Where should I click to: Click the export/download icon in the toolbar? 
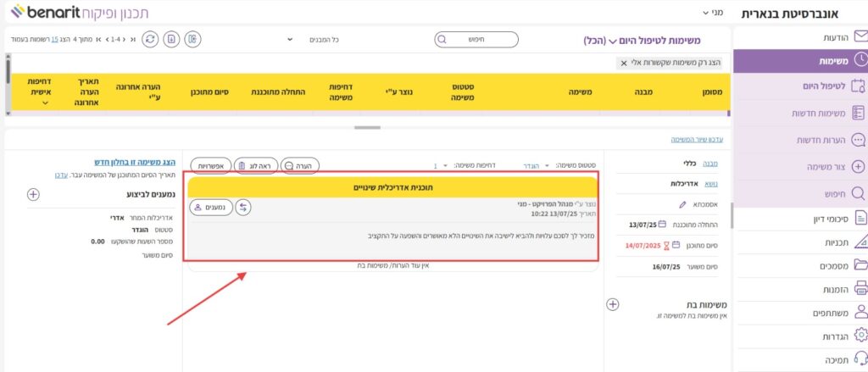[172, 39]
